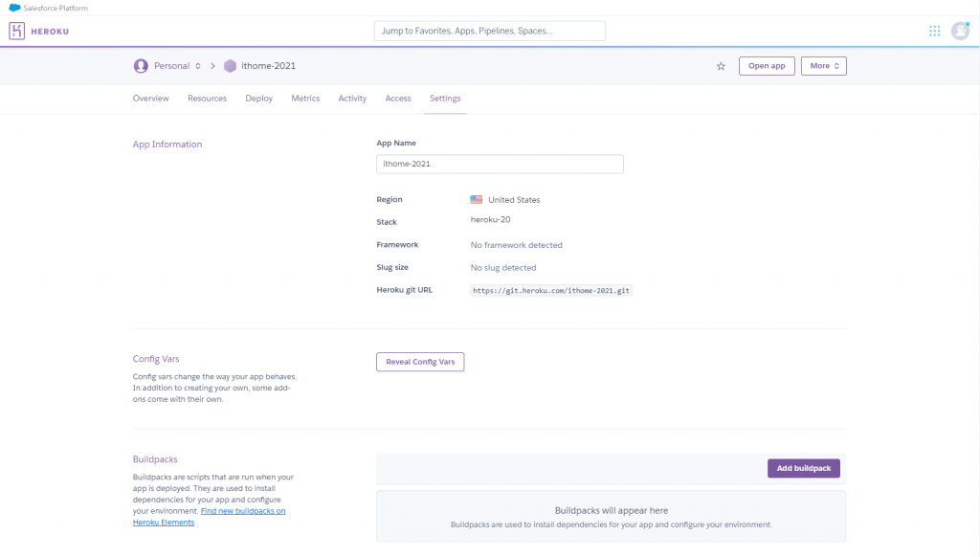The width and height of the screenshot is (980, 557).
Task: Click the Config Vars heading
Action: point(156,359)
